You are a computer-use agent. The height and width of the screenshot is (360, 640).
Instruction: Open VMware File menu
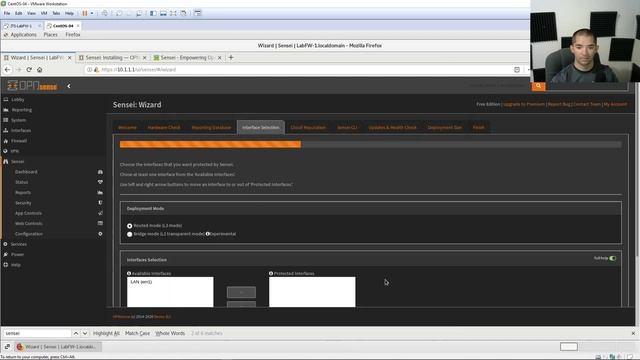7,13
